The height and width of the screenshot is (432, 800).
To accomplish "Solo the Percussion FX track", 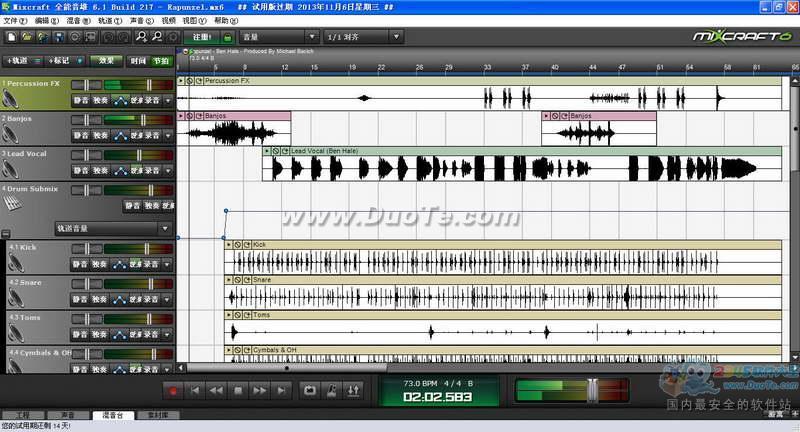I will (x=100, y=100).
